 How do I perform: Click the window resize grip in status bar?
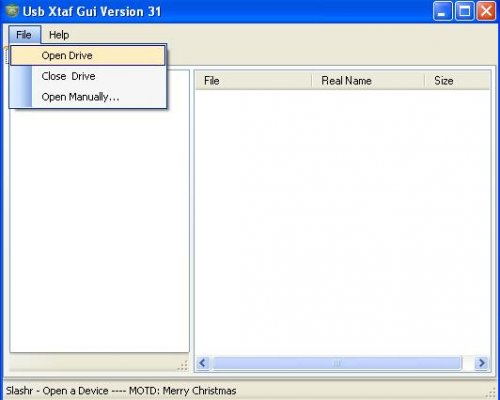(x=491, y=393)
